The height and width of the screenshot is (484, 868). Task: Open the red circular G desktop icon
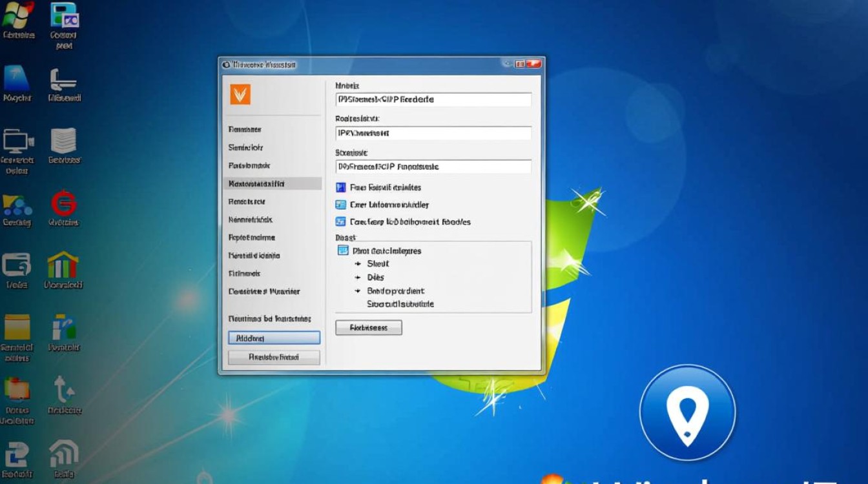coord(64,204)
